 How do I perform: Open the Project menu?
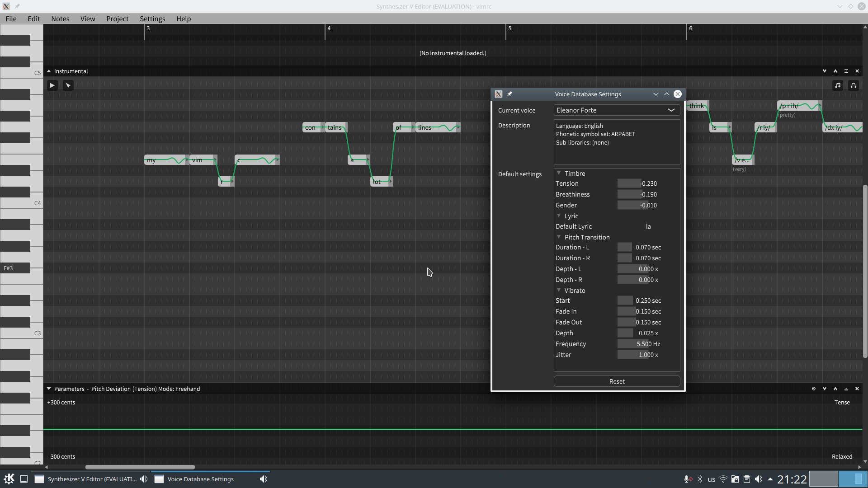117,19
